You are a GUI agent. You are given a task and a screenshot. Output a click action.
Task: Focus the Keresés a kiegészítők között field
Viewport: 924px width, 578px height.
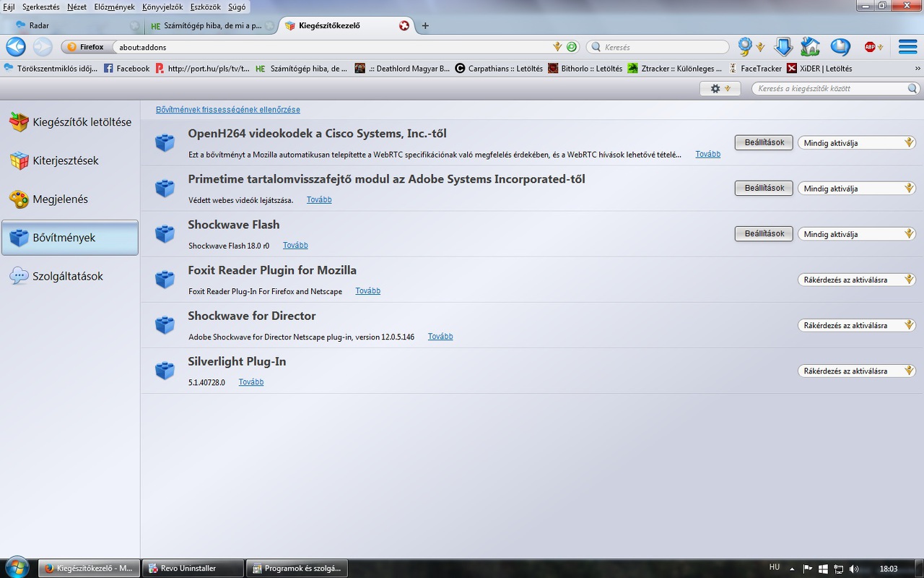(x=836, y=88)
